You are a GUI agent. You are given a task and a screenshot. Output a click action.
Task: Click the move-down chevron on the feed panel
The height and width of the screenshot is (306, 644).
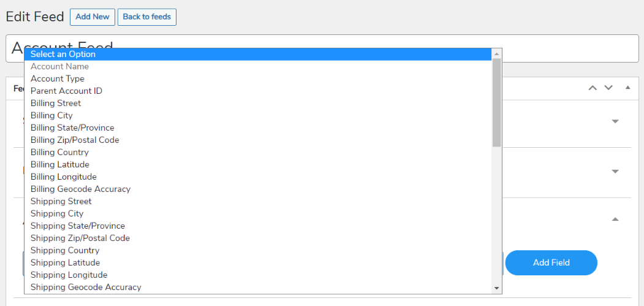[x=608, y=88]
